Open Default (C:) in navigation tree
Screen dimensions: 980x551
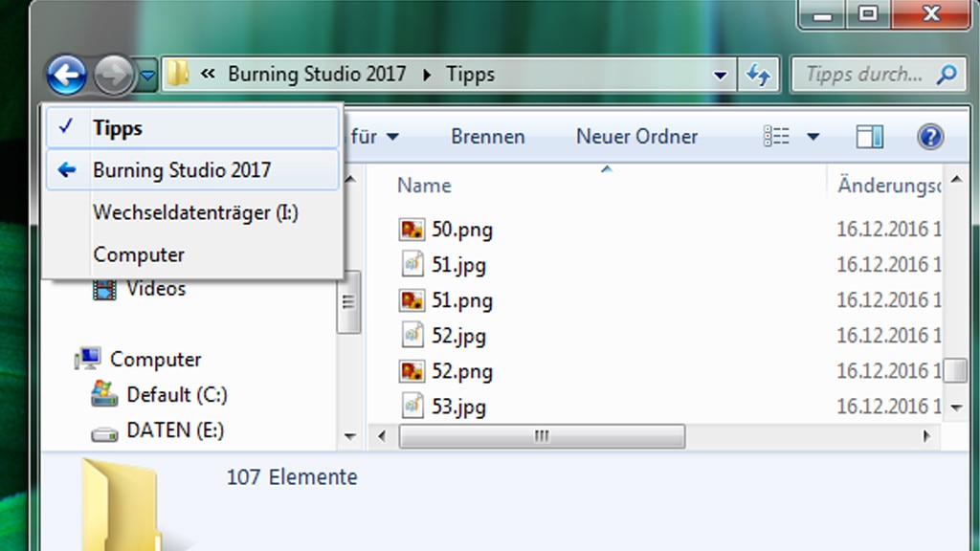[x=177, y=395]
